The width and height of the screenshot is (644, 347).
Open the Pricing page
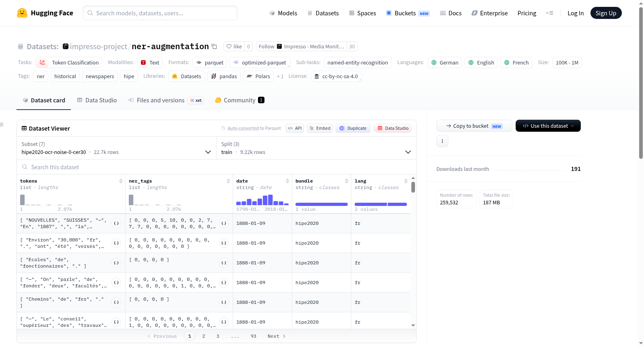click(527, 13)
